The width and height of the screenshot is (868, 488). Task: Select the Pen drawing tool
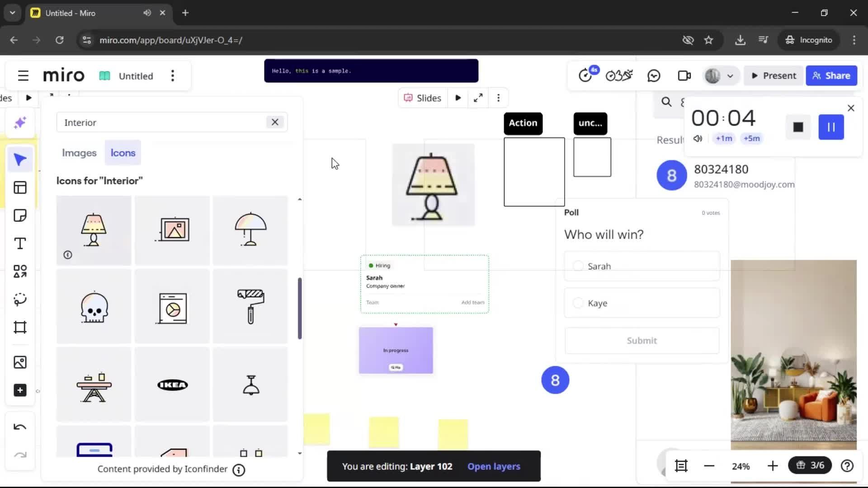click(20, 299)
